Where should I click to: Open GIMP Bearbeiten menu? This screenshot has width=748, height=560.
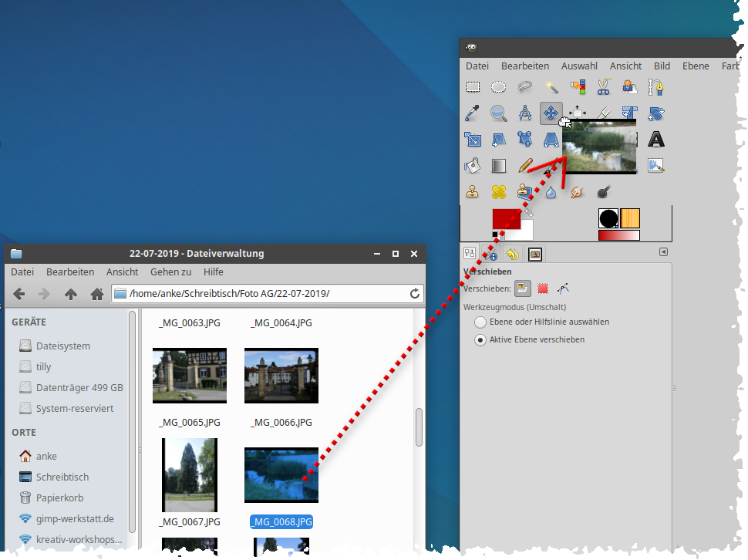click(x=524, y=66)
